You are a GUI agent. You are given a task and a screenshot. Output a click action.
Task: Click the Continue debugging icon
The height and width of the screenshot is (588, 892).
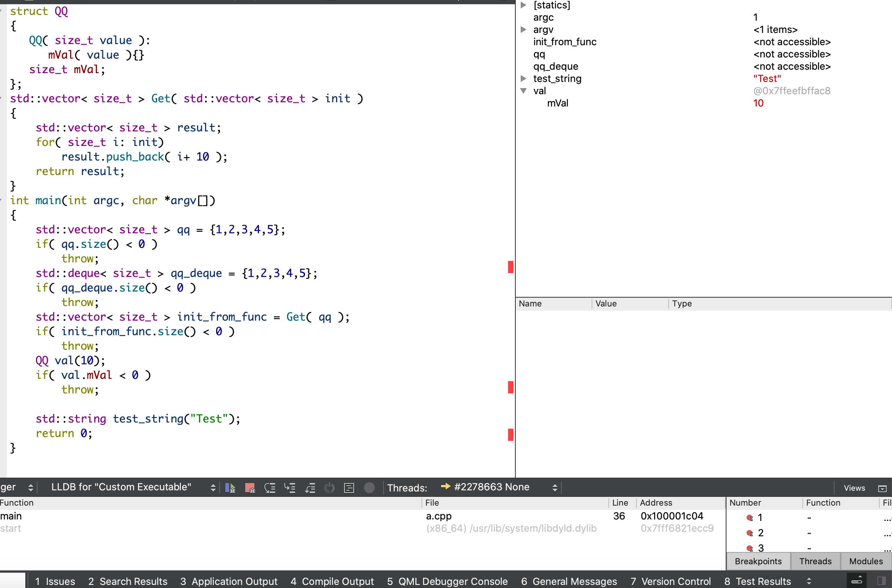230,488
